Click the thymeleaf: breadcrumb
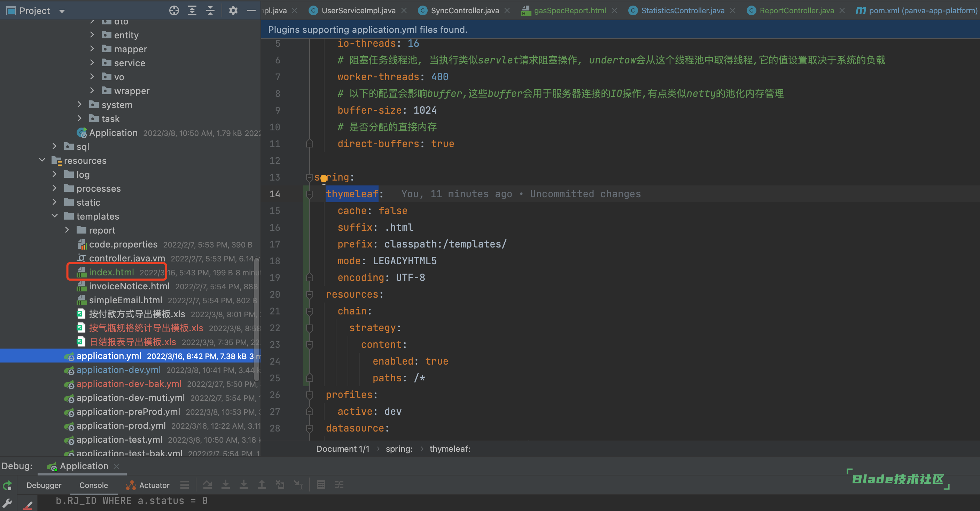Screen dimensions: 980x511 point(450,449)
